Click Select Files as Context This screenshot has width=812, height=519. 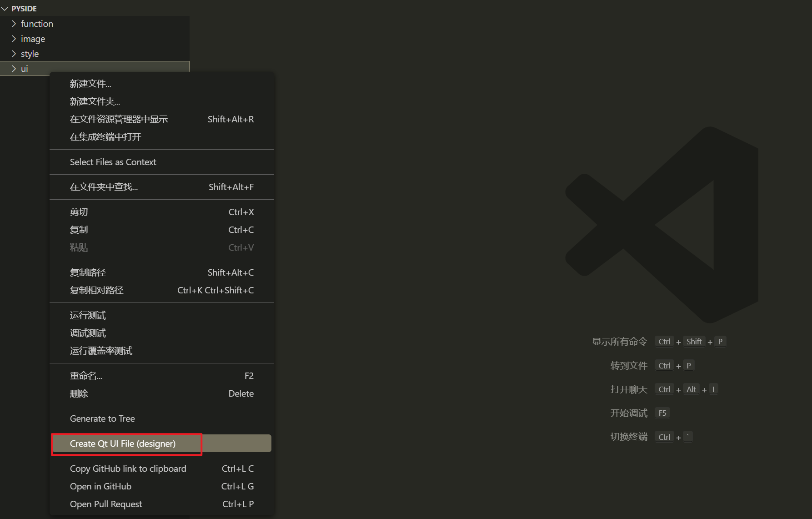tap(113, 162)
